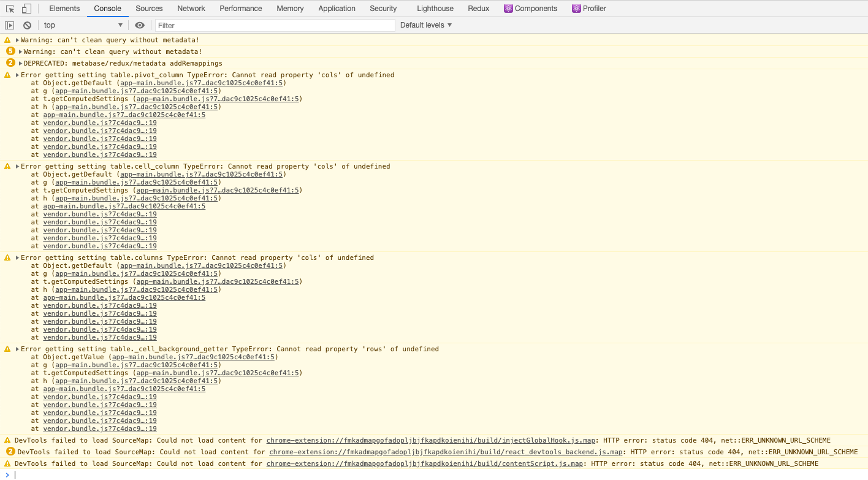Open the 'top' JavaScript context dropdown
868x480 pixels.
(x=83, y=25)
